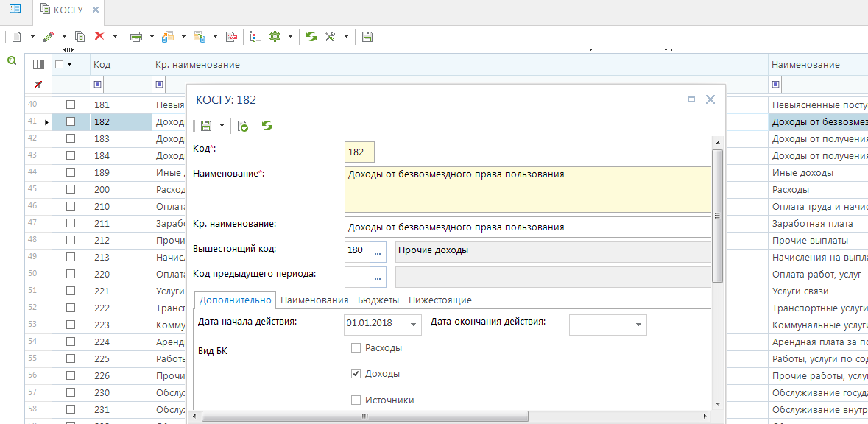
Task: Click the grid layout icon in table corner
Action: (x=38, y=65)
